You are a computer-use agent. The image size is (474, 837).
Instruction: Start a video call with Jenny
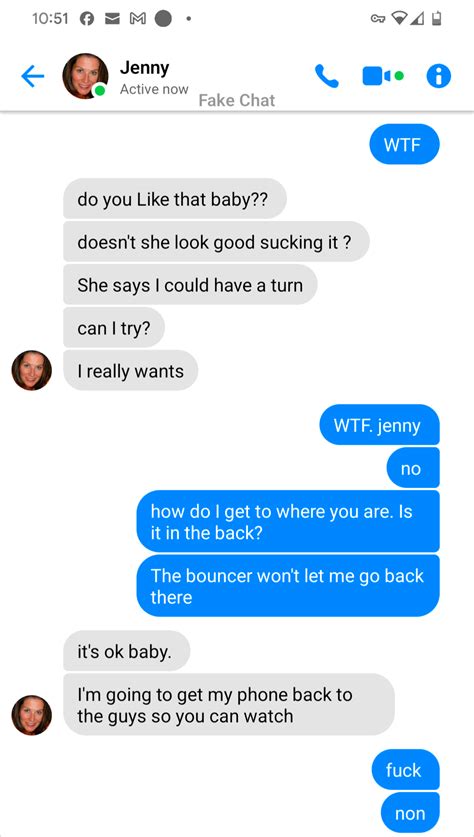pyautogui.click(x=383, y=76)
